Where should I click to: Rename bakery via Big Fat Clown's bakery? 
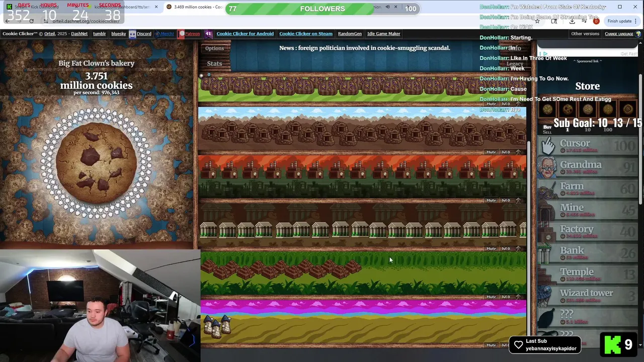[x=96, y=63]
